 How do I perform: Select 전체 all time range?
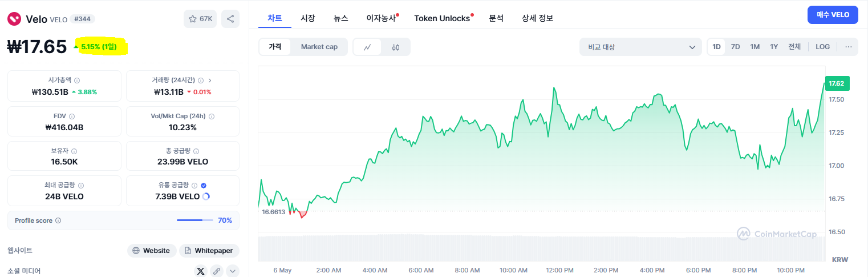[x=794, y=47]
